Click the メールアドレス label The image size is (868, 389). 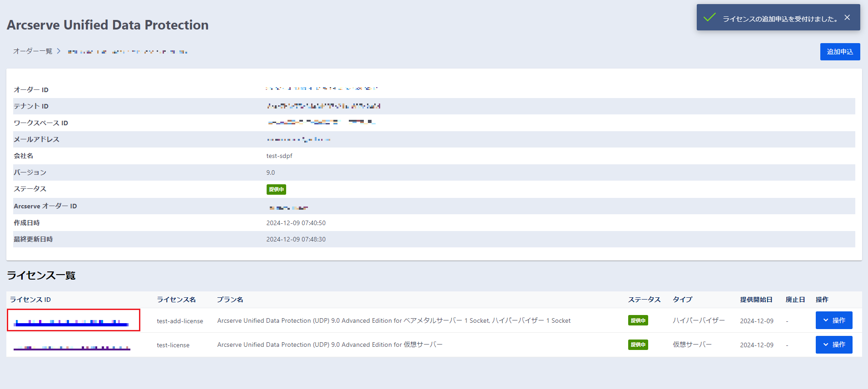click(36, 139)
